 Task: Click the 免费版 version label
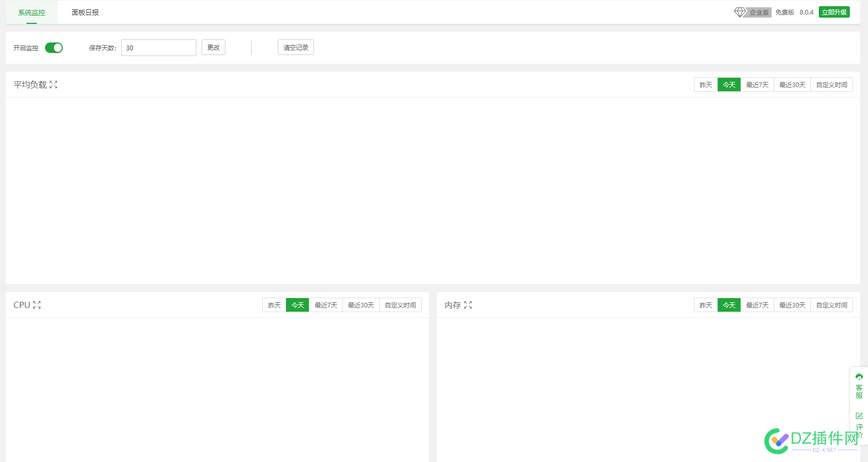tap(785, 12)
